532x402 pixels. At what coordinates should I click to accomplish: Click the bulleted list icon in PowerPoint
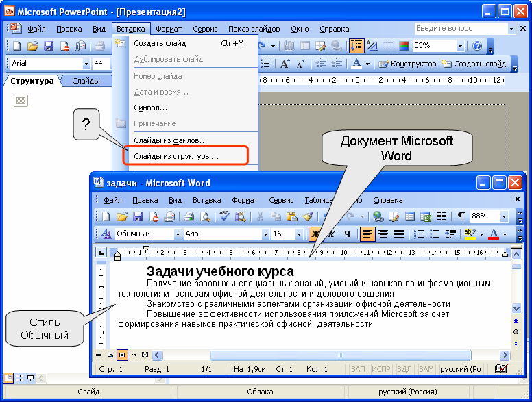265,64
